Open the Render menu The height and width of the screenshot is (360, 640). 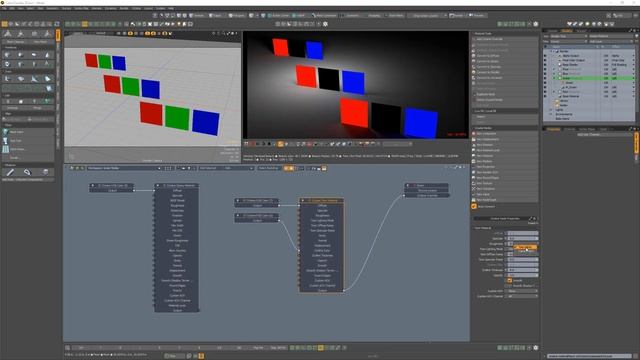tap(123, 8)
